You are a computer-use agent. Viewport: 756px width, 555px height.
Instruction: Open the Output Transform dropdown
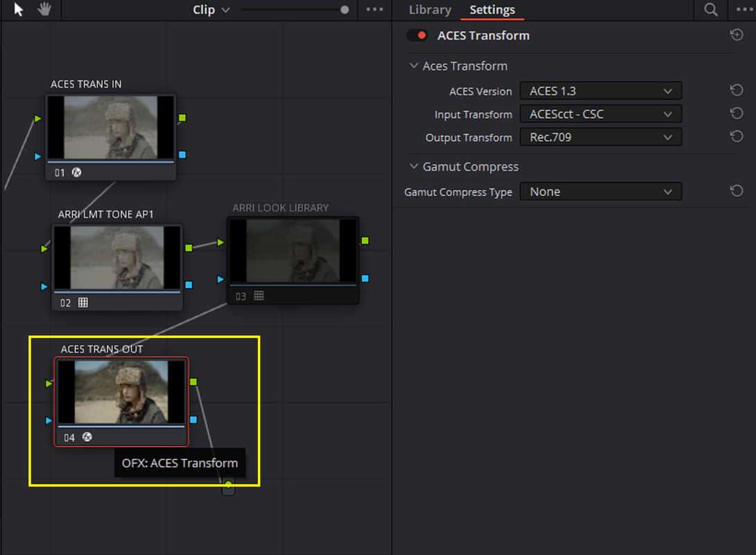coord(600,137)
